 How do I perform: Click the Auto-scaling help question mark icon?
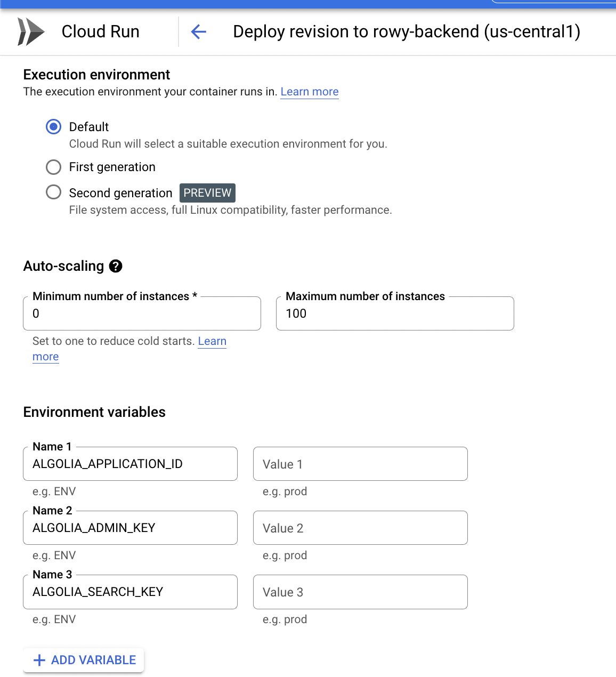point(116,266)
